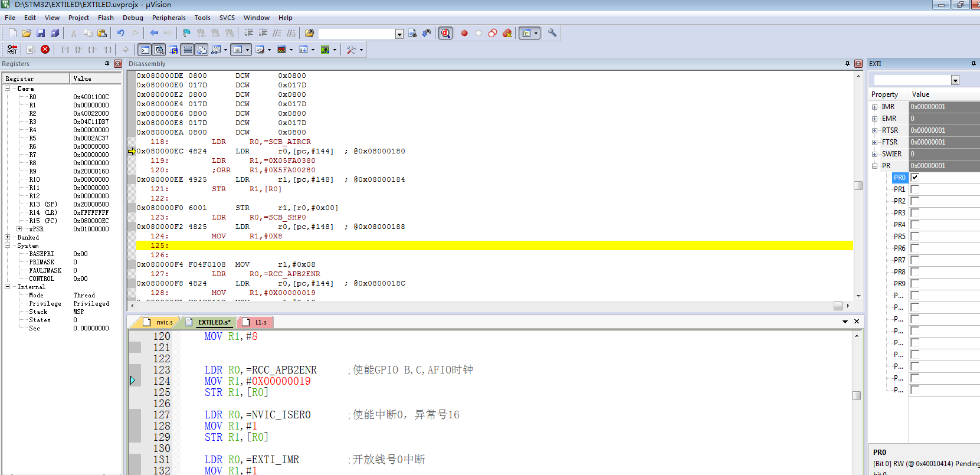Insert a bookmark at the current line
The height and width of the screenshot is (475, 980).
(x=186, y=33)
